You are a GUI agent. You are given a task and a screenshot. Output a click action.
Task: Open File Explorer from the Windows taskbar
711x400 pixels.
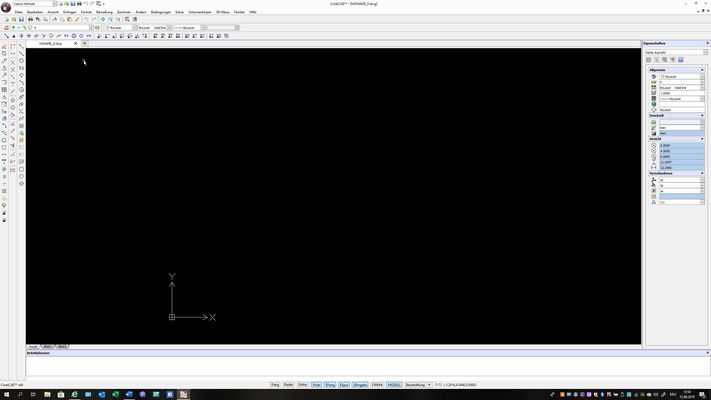47,395
